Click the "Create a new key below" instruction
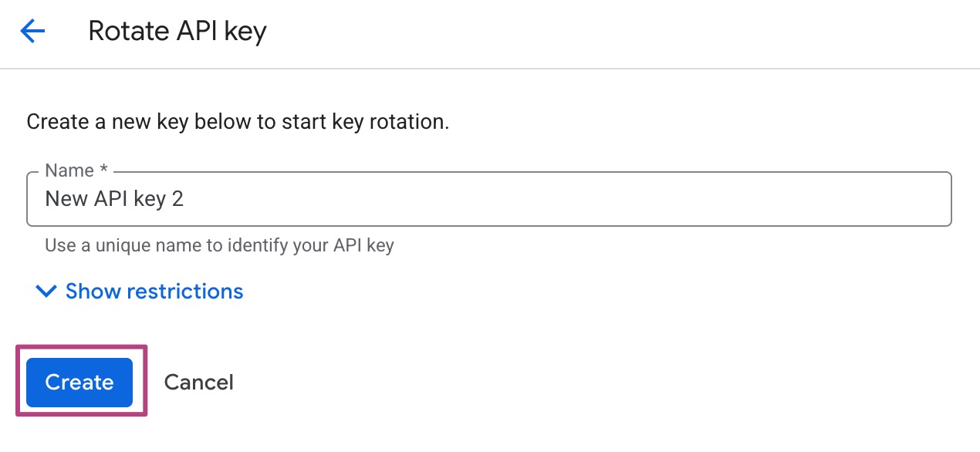980x452 pixels. coord(238,122)
